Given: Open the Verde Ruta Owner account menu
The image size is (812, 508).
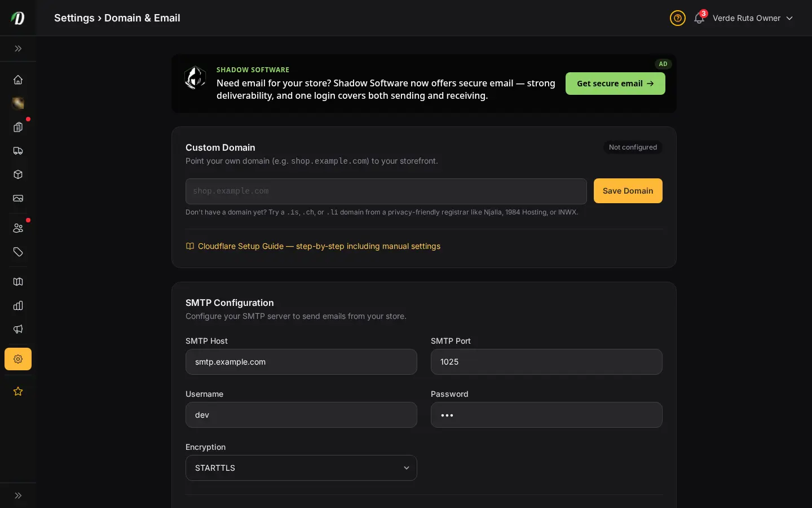Looking at the screenshot, I should tap(753, 18).
